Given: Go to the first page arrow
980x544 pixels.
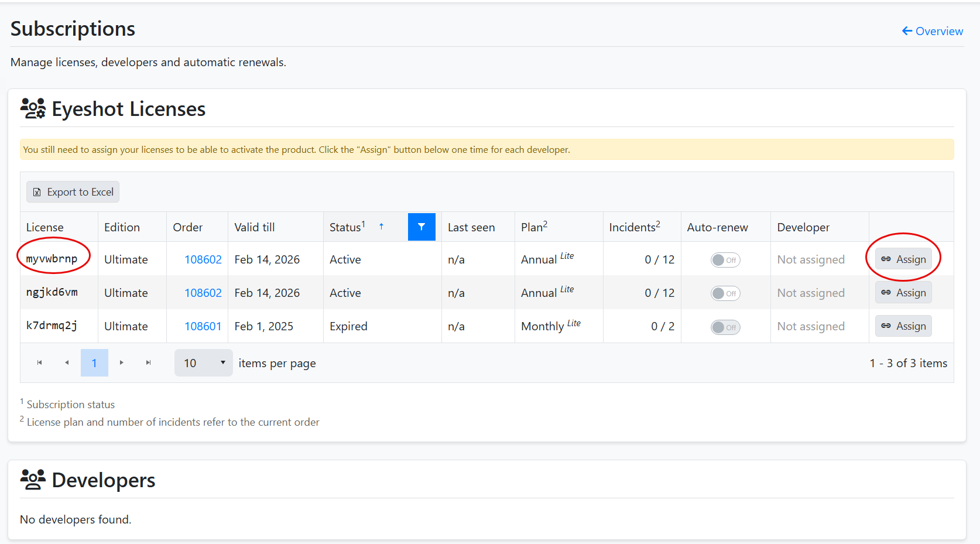Looking at the screenshot, I should tap(40, 363).
